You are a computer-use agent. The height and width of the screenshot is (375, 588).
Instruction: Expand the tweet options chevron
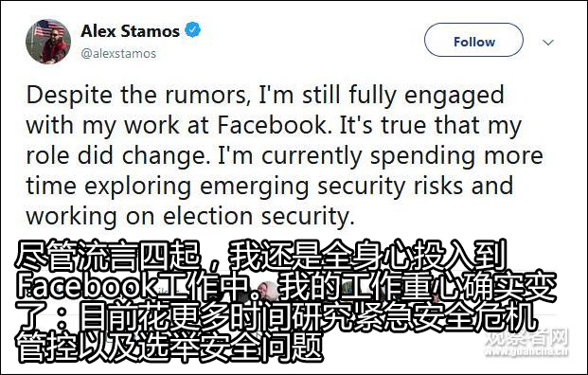[x=548, y=42]
